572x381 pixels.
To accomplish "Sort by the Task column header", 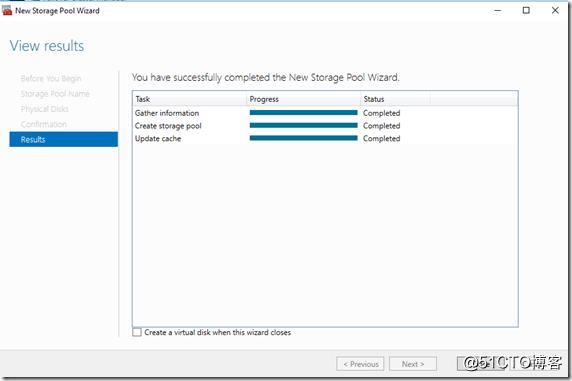I will coord(190,99).
